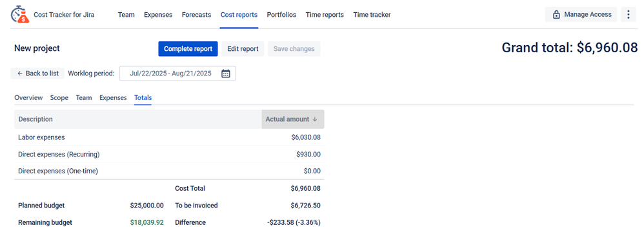Select the Time tracker nav item
This screenshot has width=644, height=232.
pyautogui.click(x=372, y=15)
